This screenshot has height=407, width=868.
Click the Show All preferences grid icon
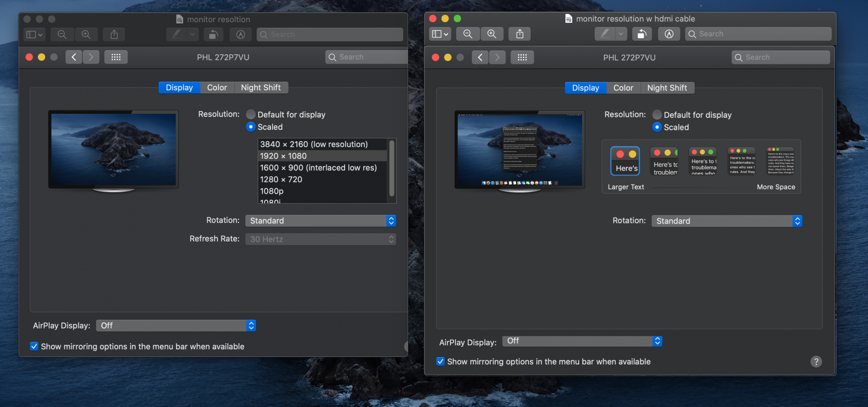point(115,56)
